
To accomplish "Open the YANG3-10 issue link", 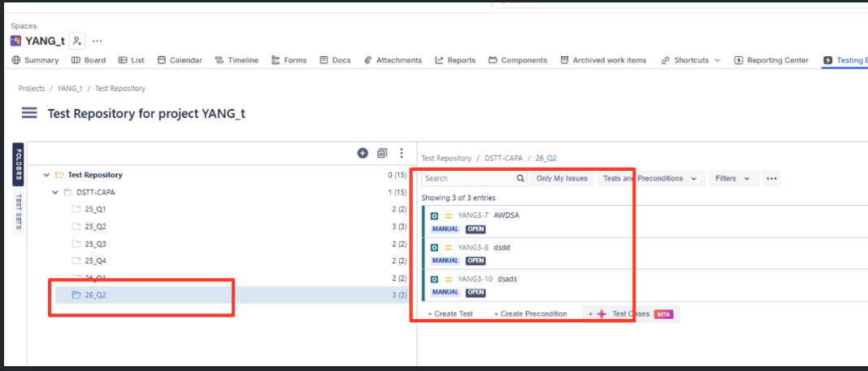I will (x=475, y=279).
